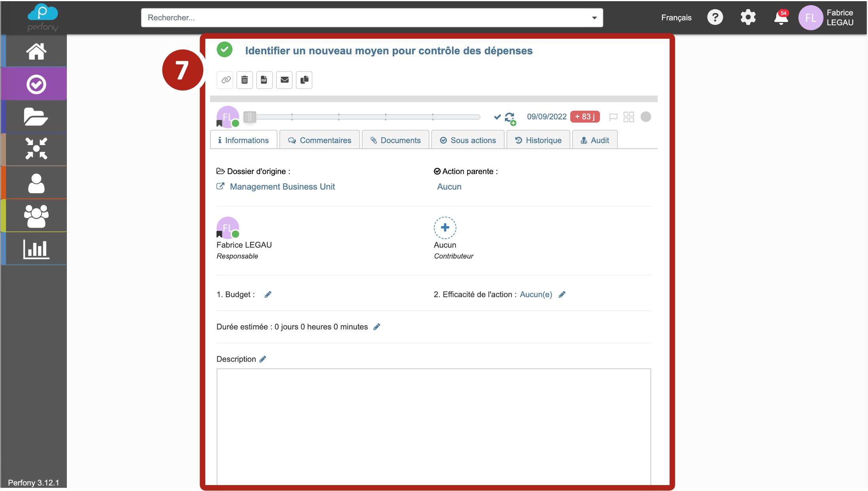Viewport: 868px width, 491px height.
Task: Switch to the Commentaires tab
Action: (320, 140)
